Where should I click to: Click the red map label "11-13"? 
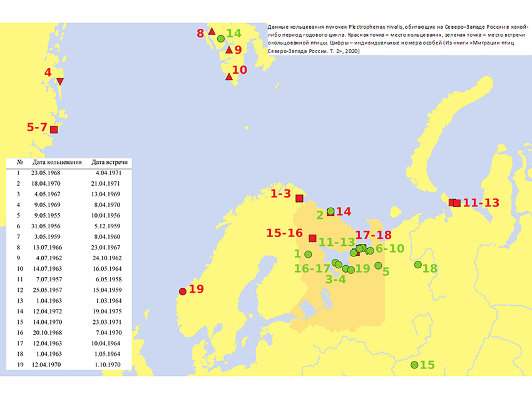coord(481,203)
